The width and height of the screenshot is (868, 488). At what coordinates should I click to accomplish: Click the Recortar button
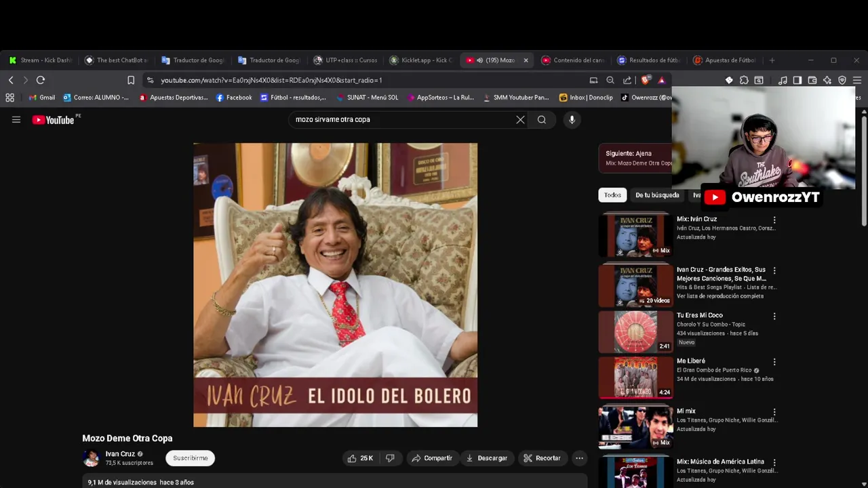coord(542,458)
